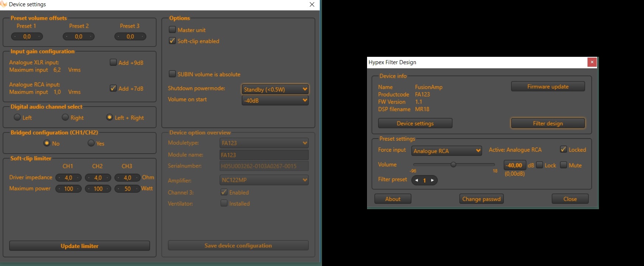Screen dimensions: 644x266
Task: Toggle Soft-clip enabled checkbox
Action: point(172,41)
